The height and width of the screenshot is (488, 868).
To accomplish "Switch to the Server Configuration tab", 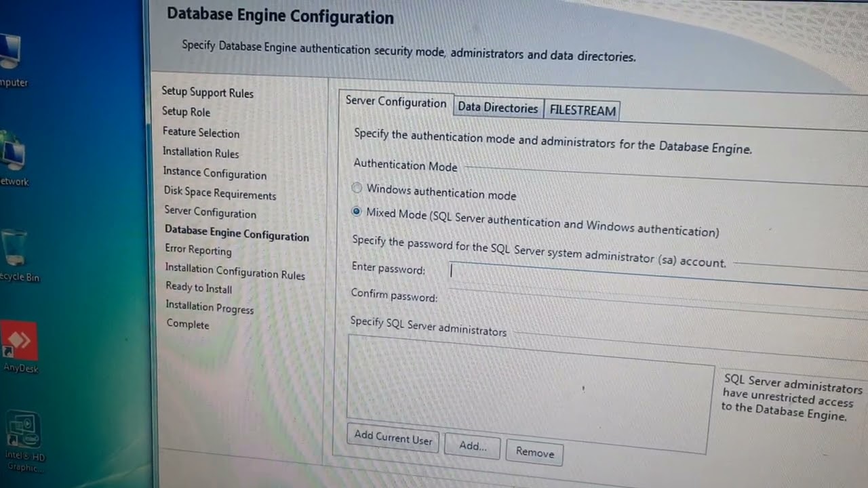I will [x=396, y=102].
